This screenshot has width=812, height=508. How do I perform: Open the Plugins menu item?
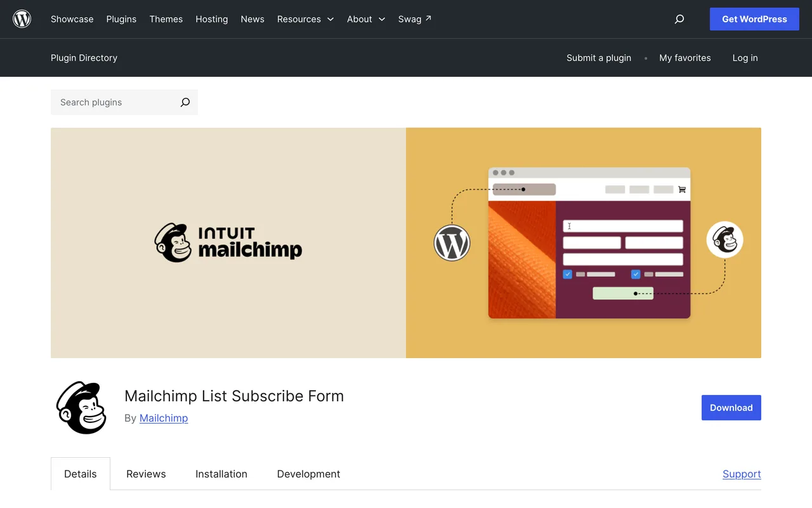(x=121, y=19)
